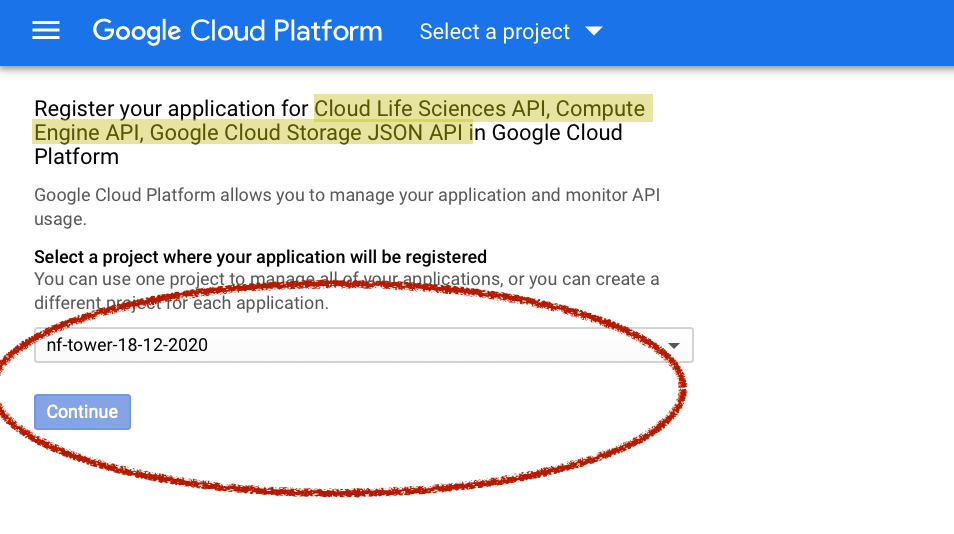Screen dimensions: 954x534
Task: Expand the nf-tower-18-12-2020 project dropdown
Action: click(x=363, y=345)
